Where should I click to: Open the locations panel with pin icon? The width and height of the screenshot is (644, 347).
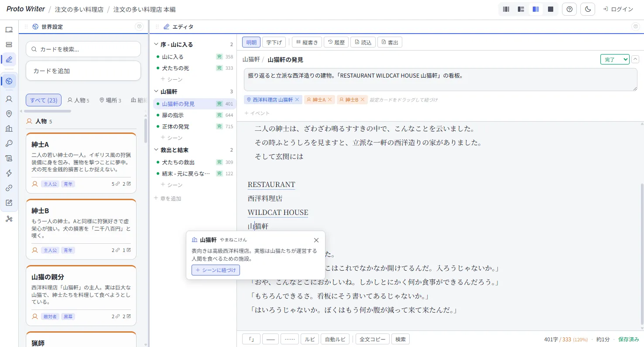point(9,114)
